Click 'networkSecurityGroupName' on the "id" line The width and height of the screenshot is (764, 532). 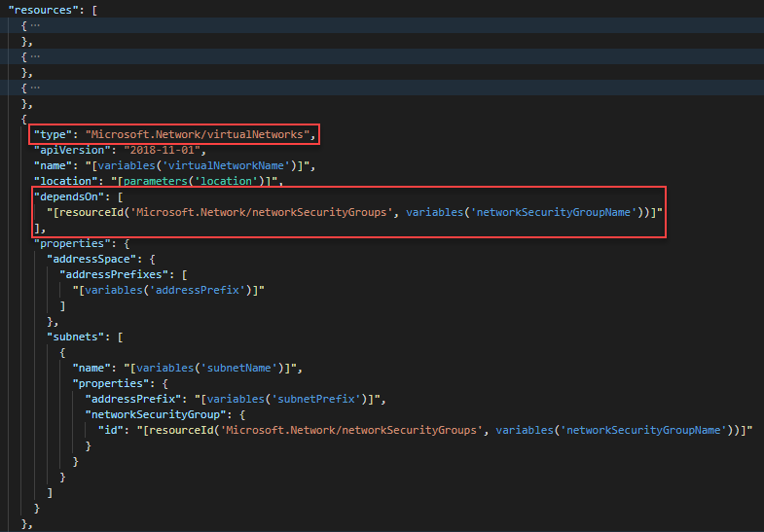tap(643, 430)
